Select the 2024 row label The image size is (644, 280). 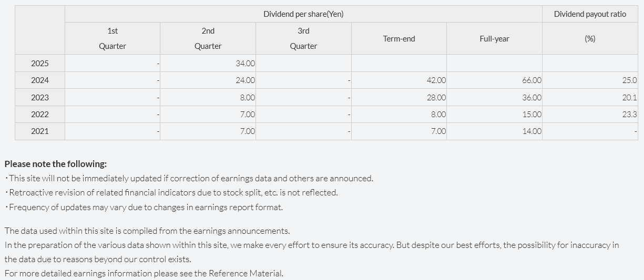tap(40, 80)
